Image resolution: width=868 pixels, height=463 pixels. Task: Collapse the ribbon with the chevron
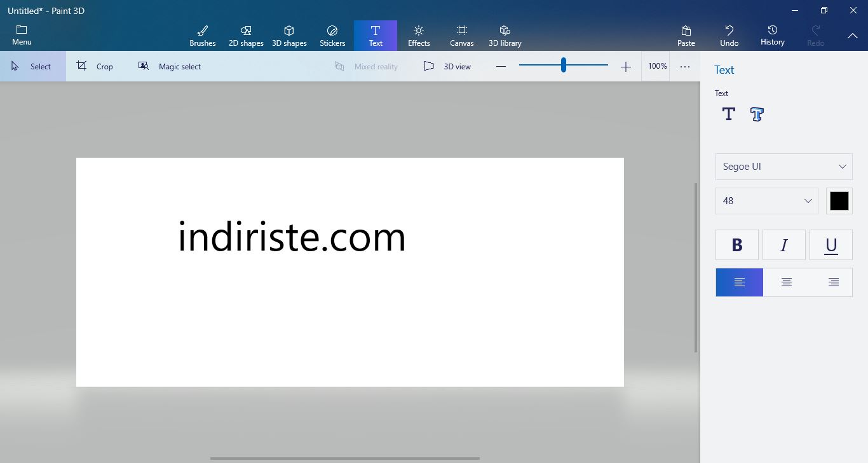(x=853, y=36)
